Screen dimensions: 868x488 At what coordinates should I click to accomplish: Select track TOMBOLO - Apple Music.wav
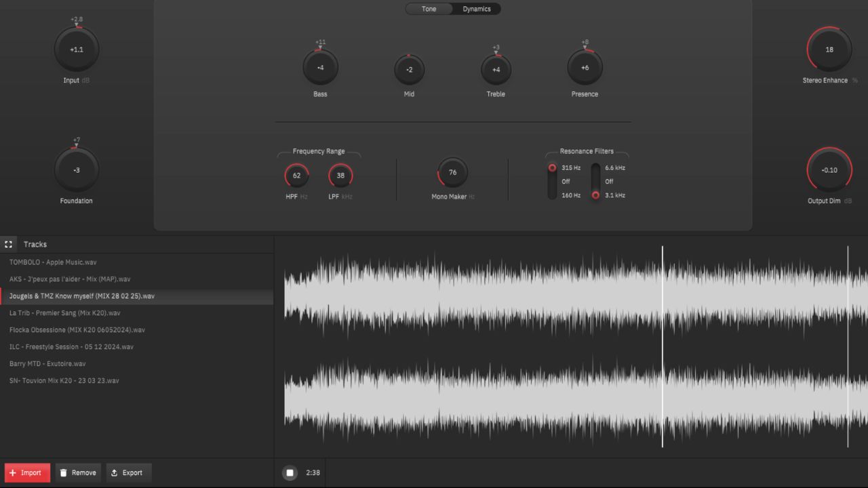[137, 262]
